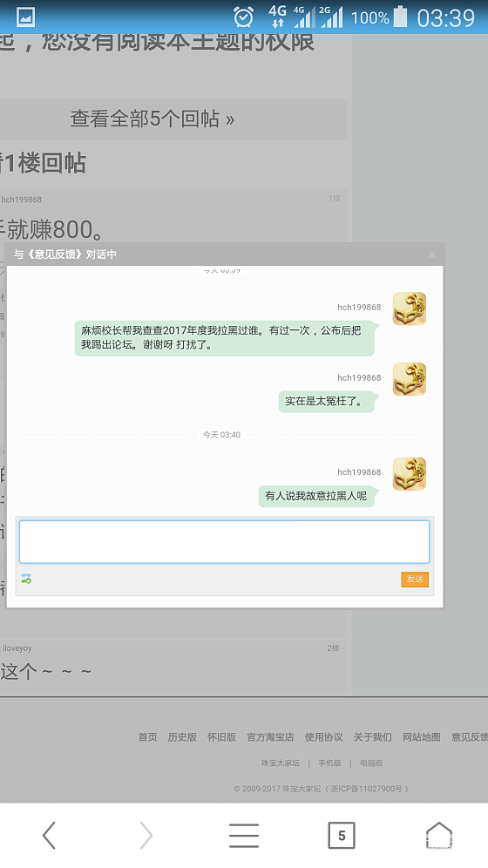488x868 pixels.
Task: Tap the browser forward arrow
Action: [146, 835]
